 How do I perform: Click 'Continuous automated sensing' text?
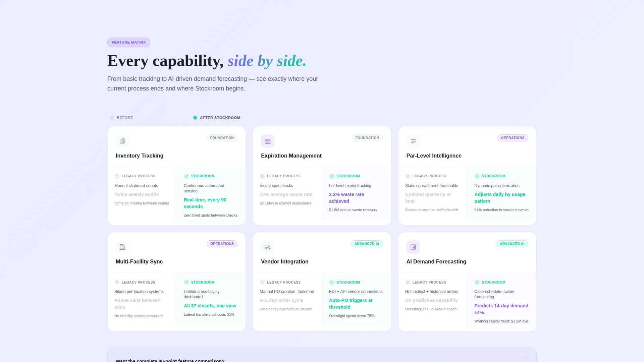pyautogui.click(x=204, y=188)
